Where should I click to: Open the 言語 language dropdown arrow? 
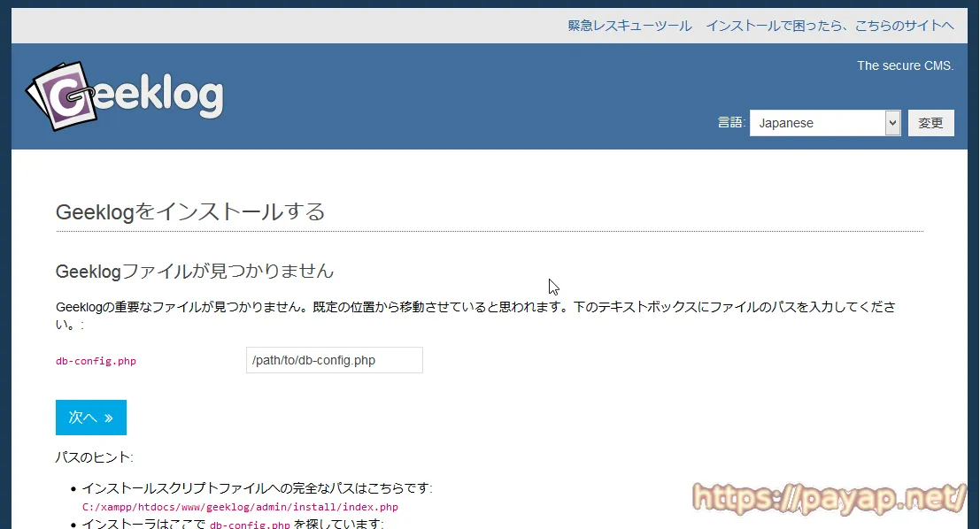point(892,124)
